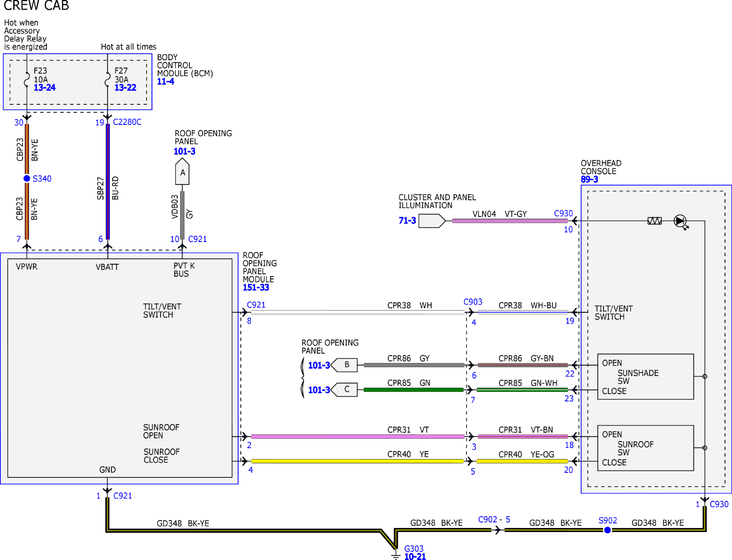
Task: Open Overhead Console 89-3 reference link
Action: (x=589, y=179)
